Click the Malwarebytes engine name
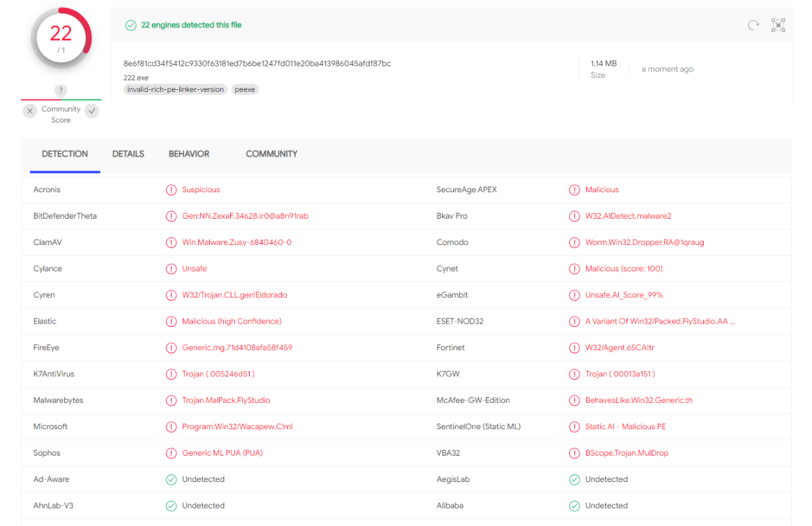Screen dimensions: 812x526 tap(58, 401)
